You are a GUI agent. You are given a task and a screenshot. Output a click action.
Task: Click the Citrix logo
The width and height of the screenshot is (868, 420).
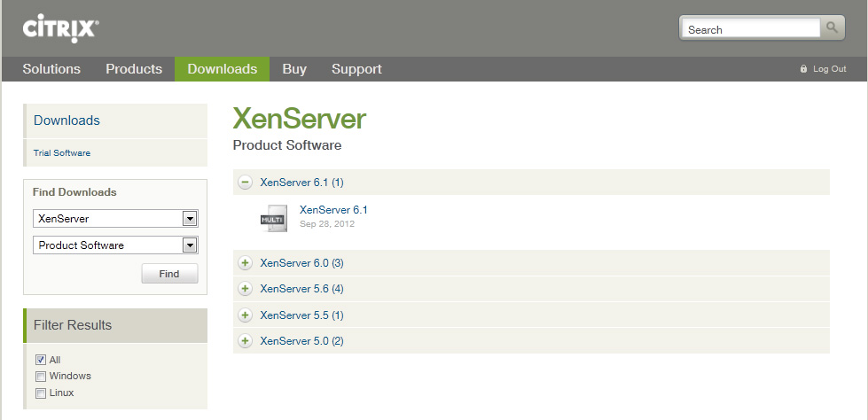[x=61, y=30]
